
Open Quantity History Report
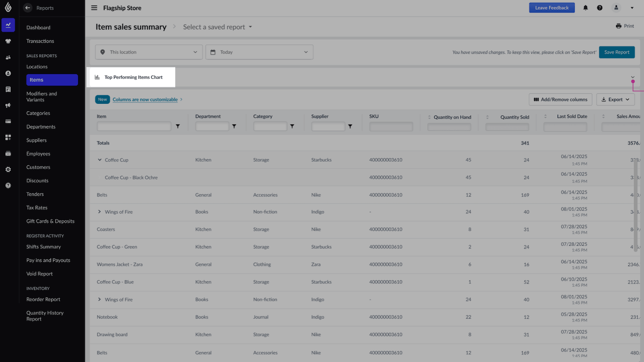click(x=45, y=316)
